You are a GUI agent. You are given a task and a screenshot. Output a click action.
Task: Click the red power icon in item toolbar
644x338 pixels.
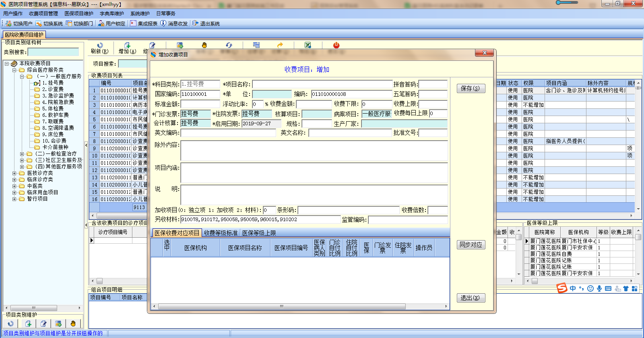pos(336,45)
